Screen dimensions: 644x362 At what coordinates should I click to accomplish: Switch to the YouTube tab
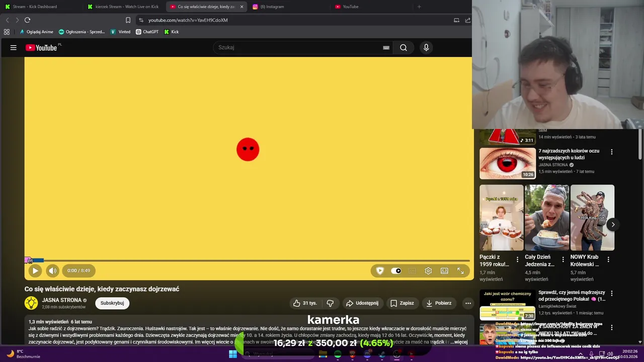pyautogui.click(x=350, y=7)
